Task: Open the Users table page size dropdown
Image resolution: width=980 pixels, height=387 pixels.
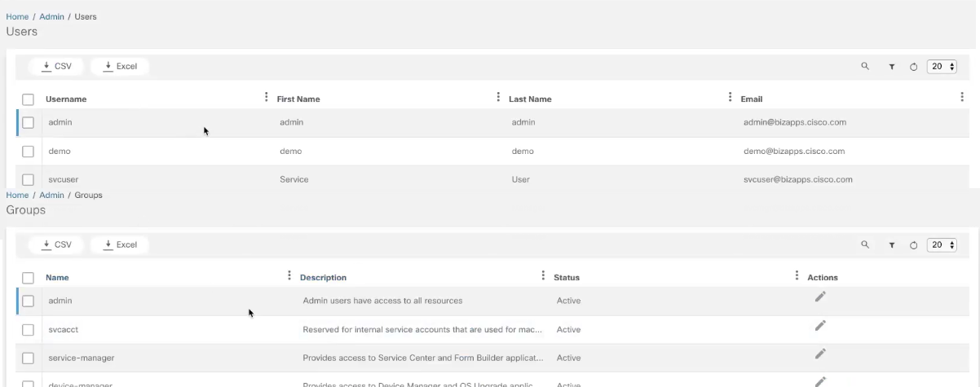Action: 942,67
